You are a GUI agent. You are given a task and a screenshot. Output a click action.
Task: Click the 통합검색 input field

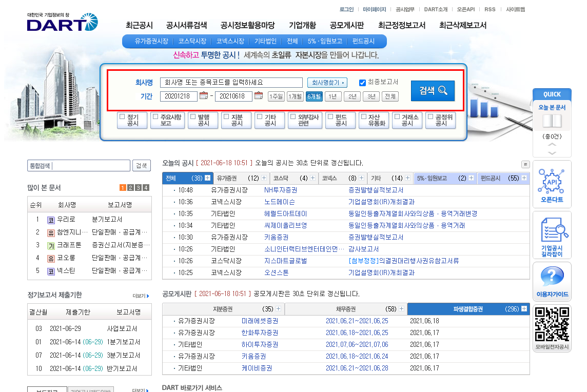[x=79, y=166]
